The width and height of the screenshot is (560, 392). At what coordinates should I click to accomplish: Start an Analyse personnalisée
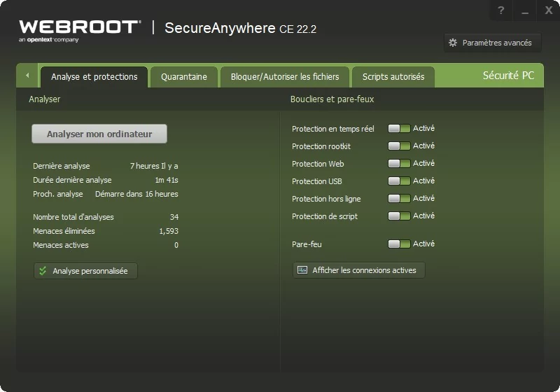pos(85,271)
